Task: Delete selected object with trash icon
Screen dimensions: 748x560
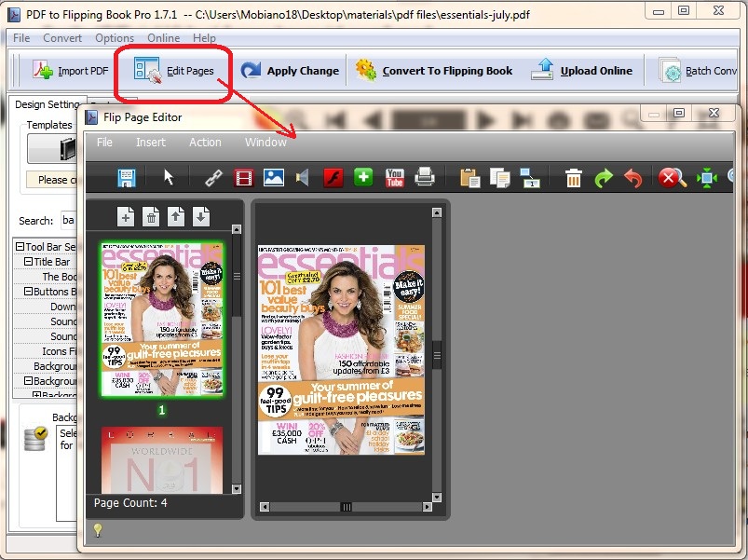Action: tap(574, 178)
